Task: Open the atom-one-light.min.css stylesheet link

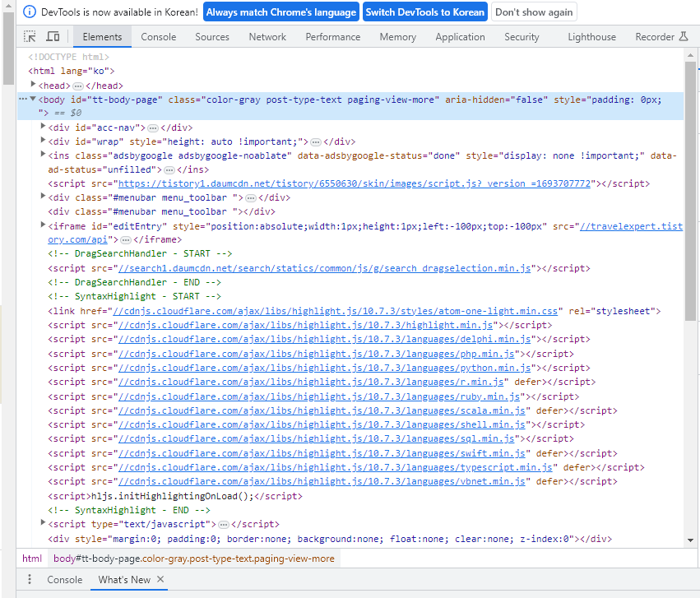Action: (336, 311)
